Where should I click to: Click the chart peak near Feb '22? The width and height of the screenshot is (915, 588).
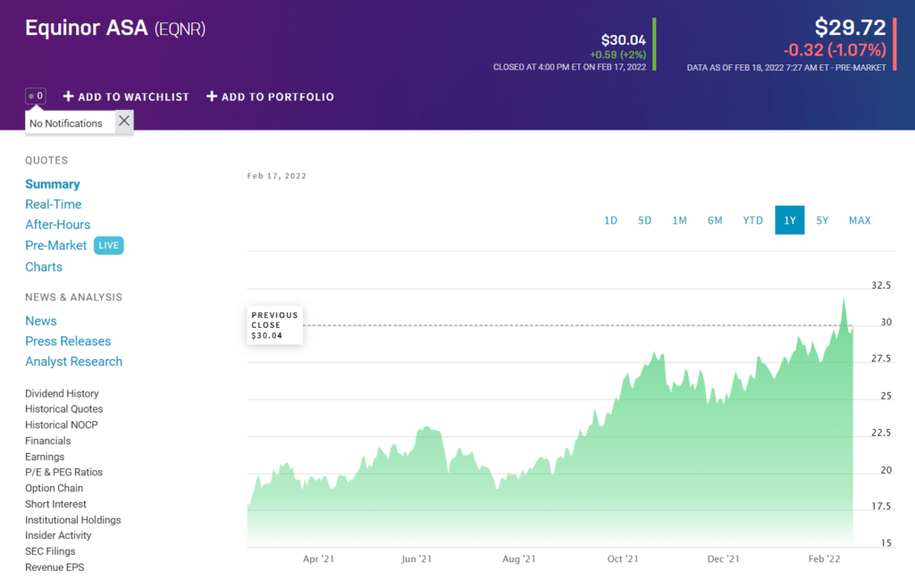[844, 299]
